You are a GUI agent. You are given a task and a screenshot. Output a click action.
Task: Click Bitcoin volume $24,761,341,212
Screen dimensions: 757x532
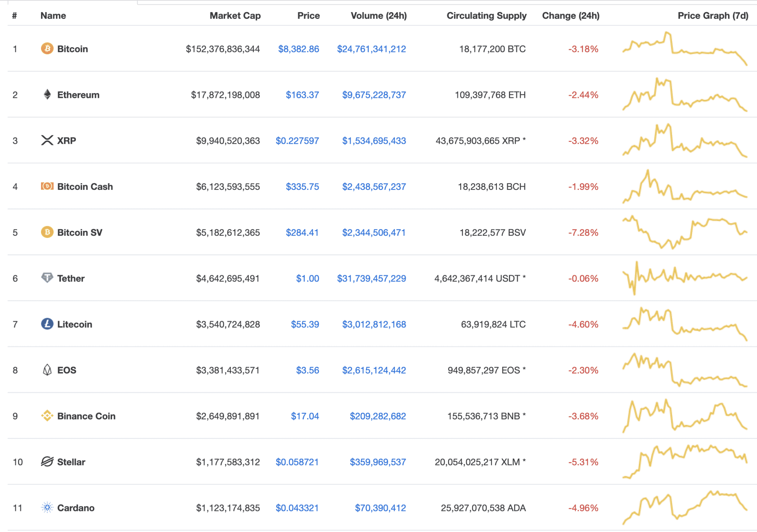[371, 49]
